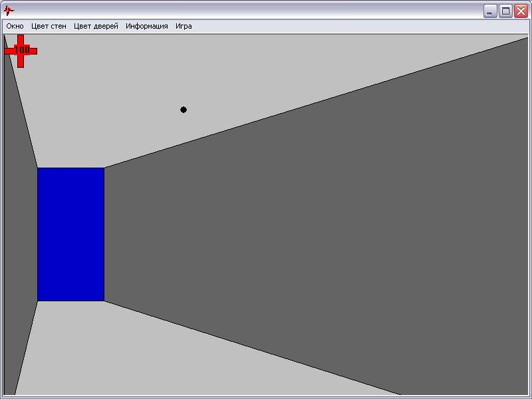Click the black dot crosshair on the ceiling

click(x=184, y=110)
